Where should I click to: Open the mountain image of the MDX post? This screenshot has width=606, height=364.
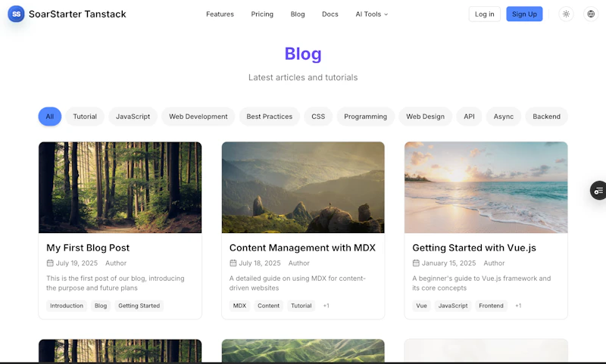pos(303,187)
